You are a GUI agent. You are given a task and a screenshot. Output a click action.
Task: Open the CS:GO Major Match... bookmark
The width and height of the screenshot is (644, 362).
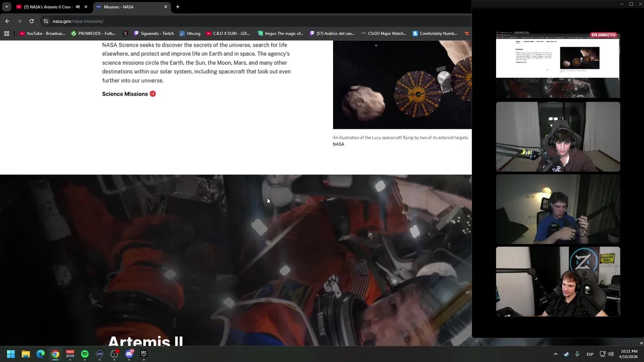[x=384, y=34]
